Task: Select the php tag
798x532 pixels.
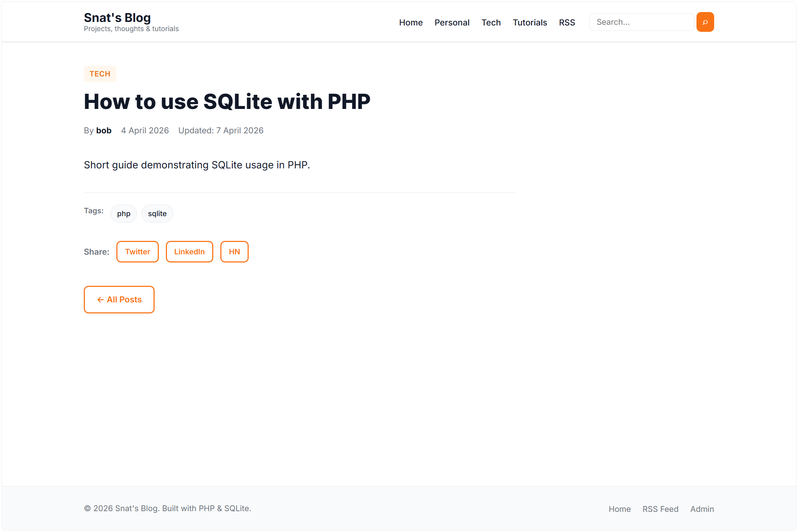Action: coord(123,213)
